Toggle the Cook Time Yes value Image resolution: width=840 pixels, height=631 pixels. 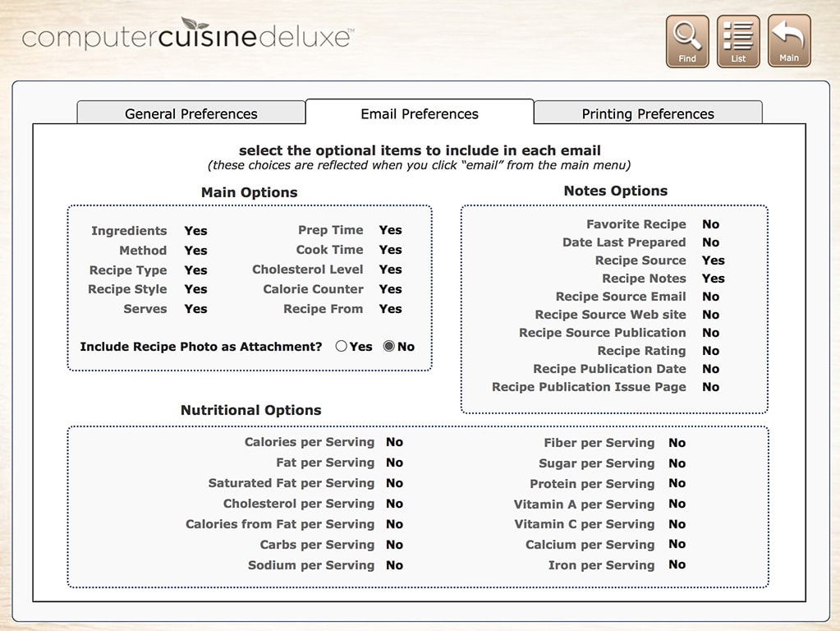[390, 250]
